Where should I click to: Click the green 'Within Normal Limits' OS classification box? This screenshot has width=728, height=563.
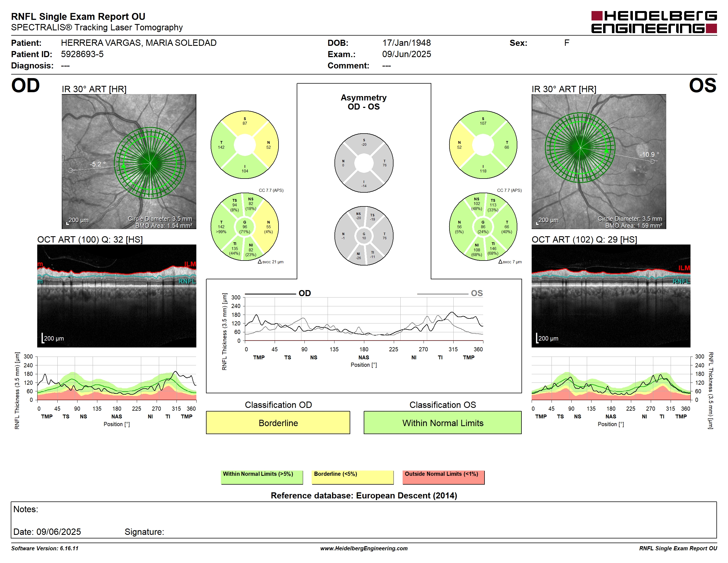coord(442,423)
